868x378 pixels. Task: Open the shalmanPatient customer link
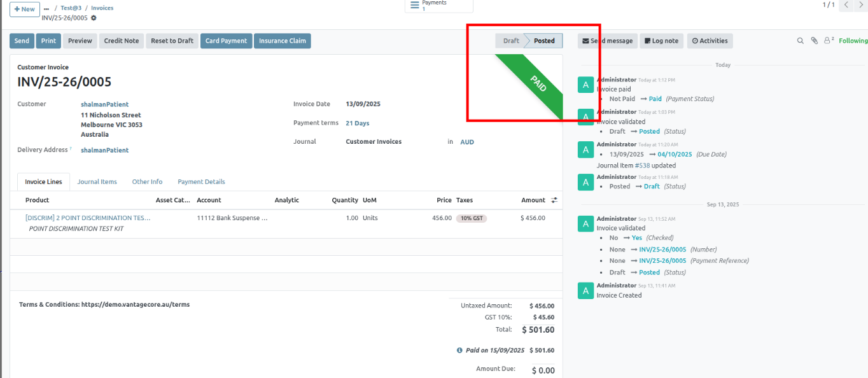[x=104, y=104]
